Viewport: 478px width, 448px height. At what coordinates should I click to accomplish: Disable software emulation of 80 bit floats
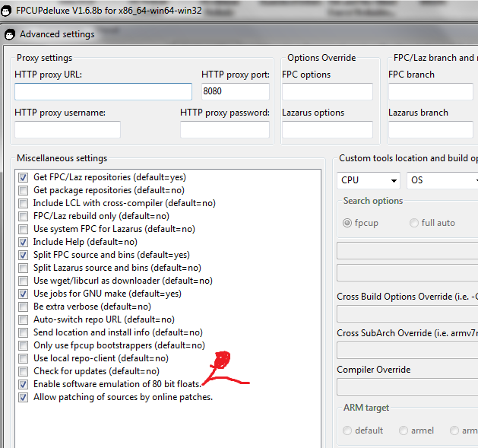23,384
